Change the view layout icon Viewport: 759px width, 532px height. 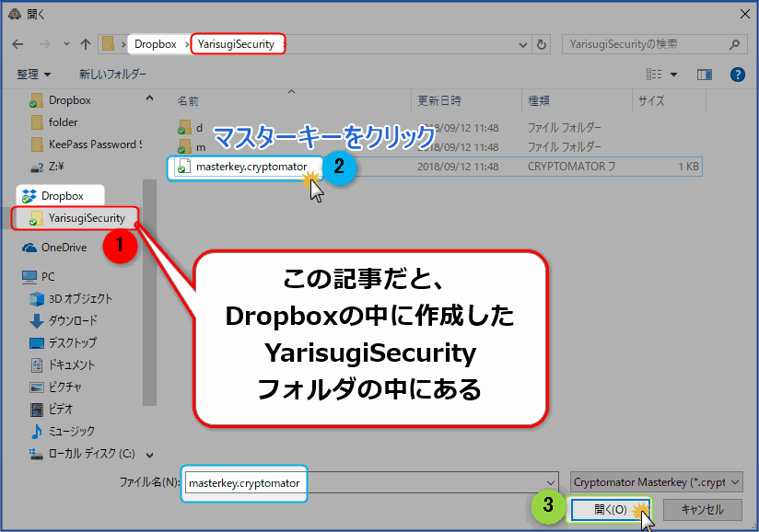point(654,74)
